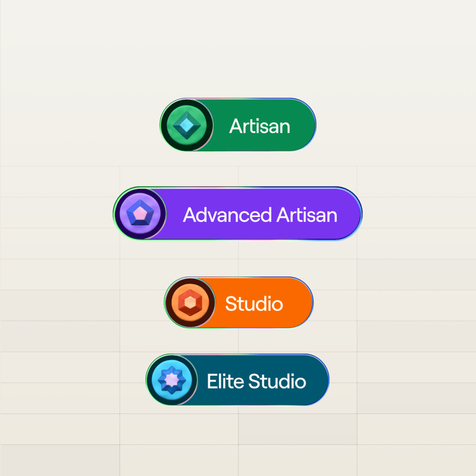Choose the purple Advanced Artisan badge

coord(238,213)
